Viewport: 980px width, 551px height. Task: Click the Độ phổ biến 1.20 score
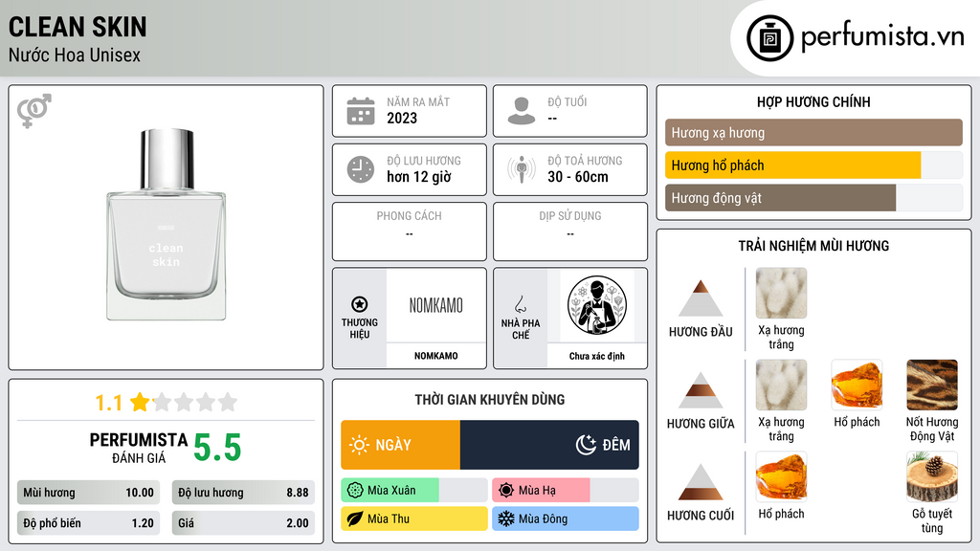point(88,523)
